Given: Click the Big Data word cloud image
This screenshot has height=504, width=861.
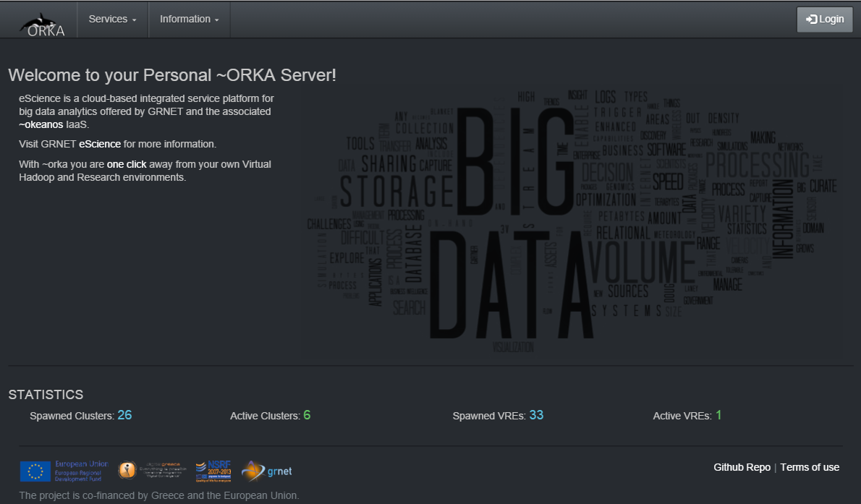Looking at the screenshot, I should [x=572, y=221].
